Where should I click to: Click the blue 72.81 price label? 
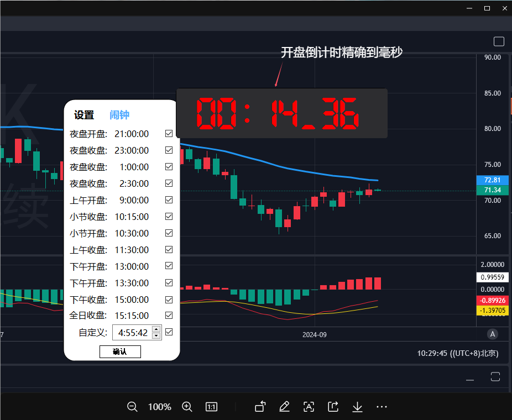point(493,180)
